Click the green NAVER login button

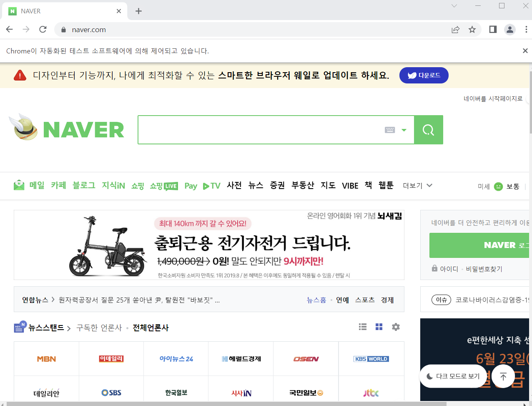(x=479, y=245)
